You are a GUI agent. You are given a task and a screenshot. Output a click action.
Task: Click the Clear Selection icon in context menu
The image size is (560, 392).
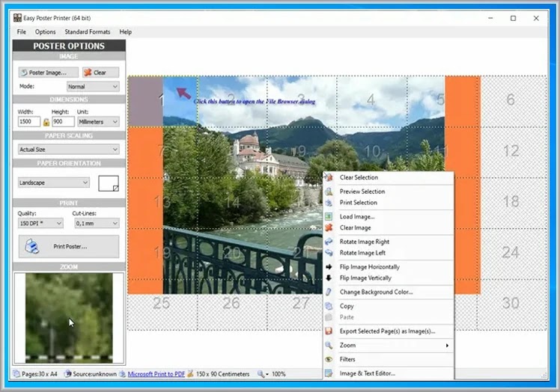coord(329,177)
